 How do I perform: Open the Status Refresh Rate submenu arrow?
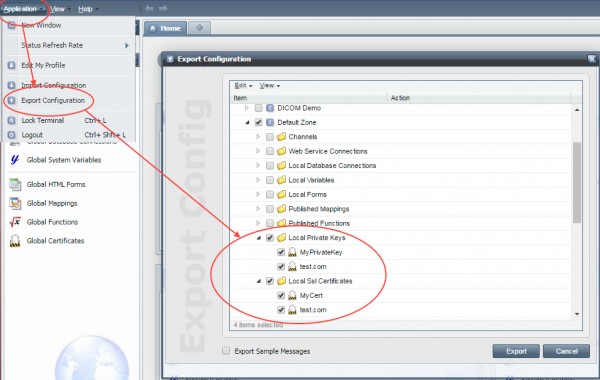(127, 46)
